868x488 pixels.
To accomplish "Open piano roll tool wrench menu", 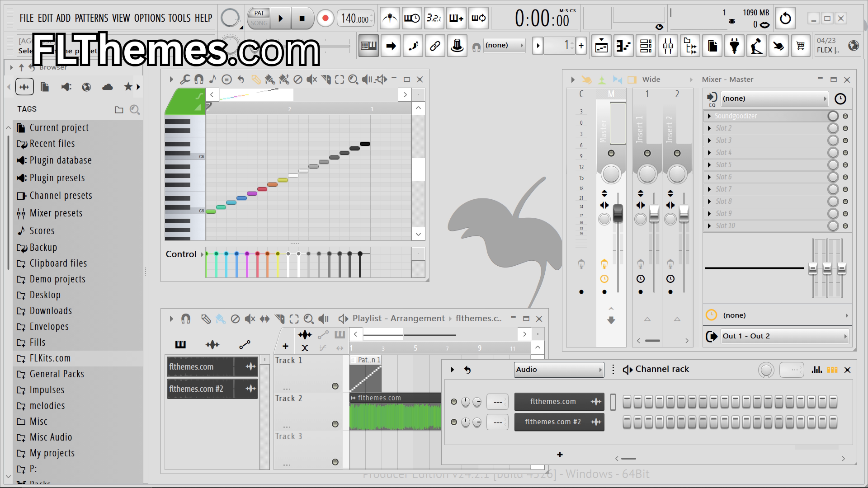I will pyautogui.click(x=185, y=80).
